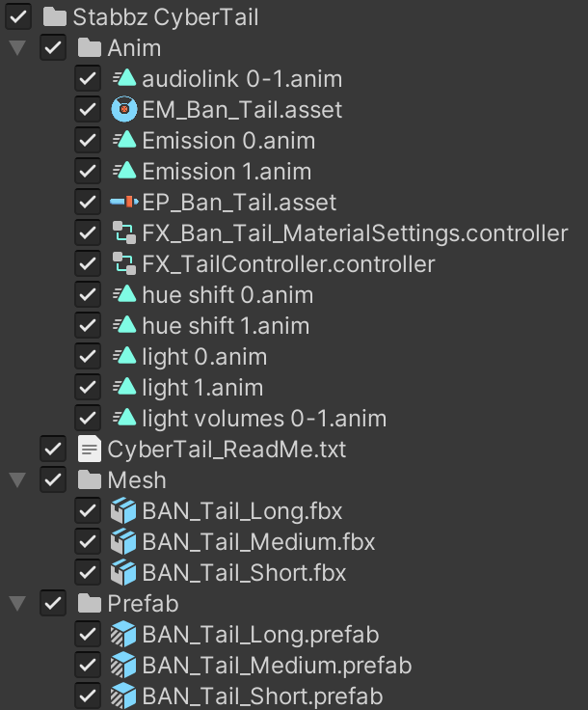Image resolution: width=588 pixels, height=710 pixels.
Task: Click the FX_Ban_Tail_MaterialSettings controller icon
Action: [124, 233]
